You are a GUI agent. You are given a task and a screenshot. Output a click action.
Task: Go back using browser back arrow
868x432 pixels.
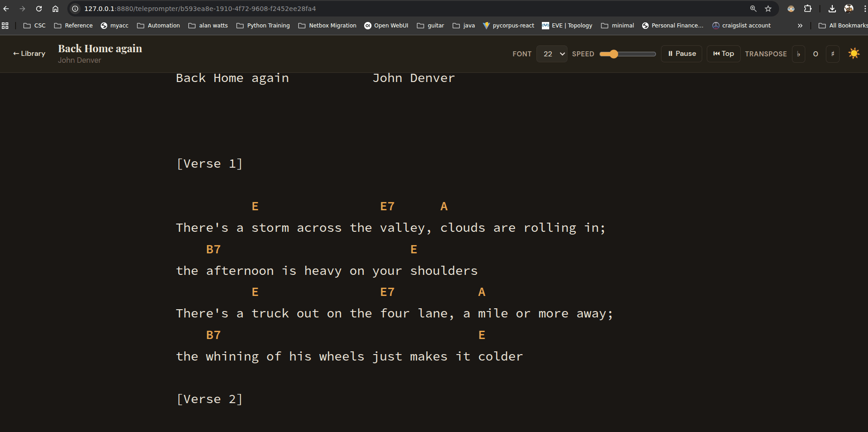coord(6,9)
